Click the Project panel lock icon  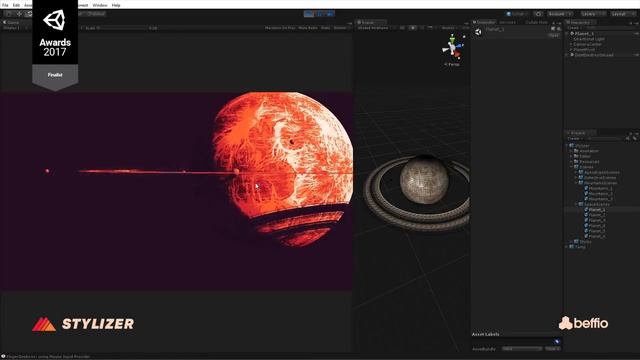(x=631, y=133)
